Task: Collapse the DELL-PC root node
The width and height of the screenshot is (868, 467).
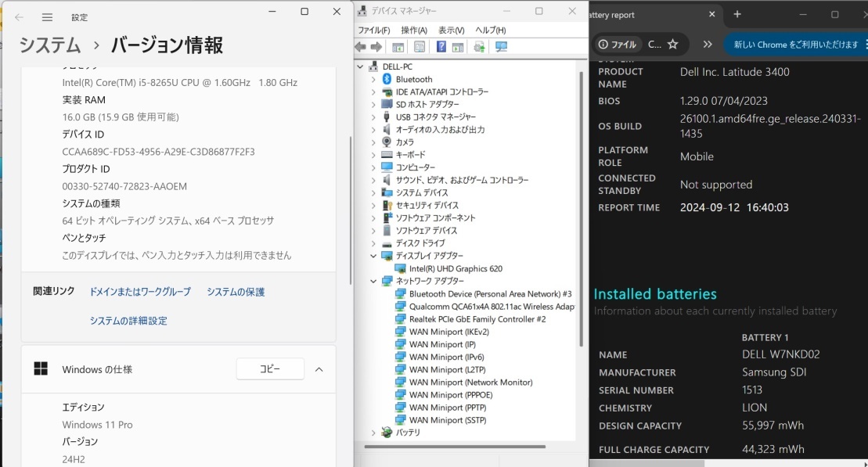Action: [x=360, y=66]
